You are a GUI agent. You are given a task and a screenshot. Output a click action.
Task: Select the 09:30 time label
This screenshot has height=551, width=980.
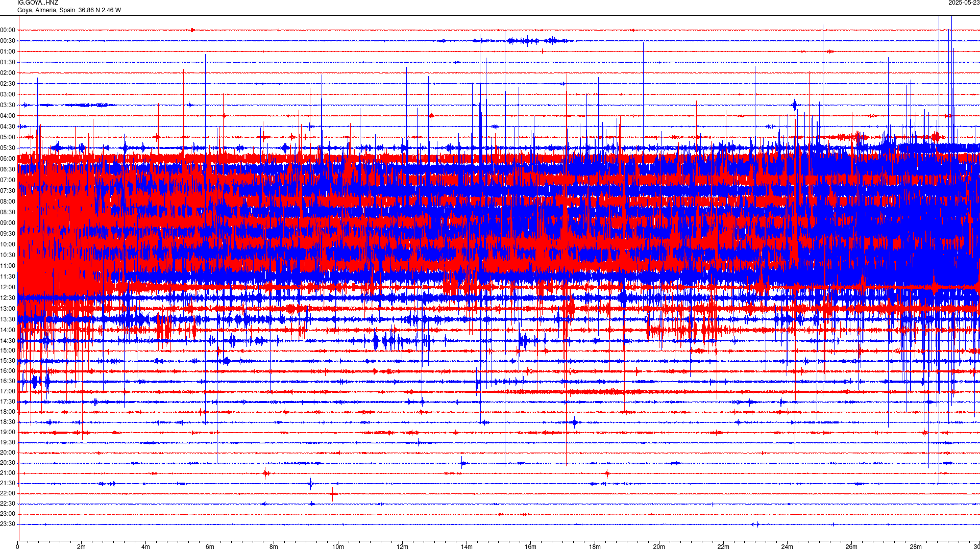8,234
